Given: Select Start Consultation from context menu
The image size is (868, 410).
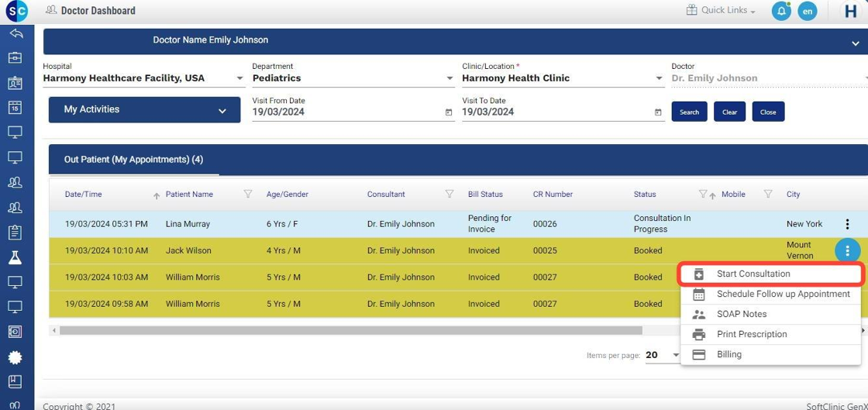Looking at the screenshot, I should [753, 274].
